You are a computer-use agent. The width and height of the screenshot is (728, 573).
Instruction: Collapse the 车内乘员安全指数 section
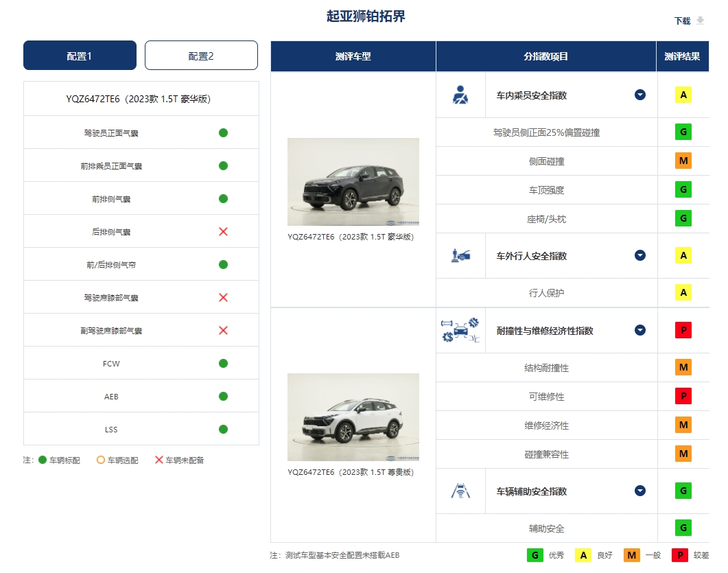click(x=640, y=95)
